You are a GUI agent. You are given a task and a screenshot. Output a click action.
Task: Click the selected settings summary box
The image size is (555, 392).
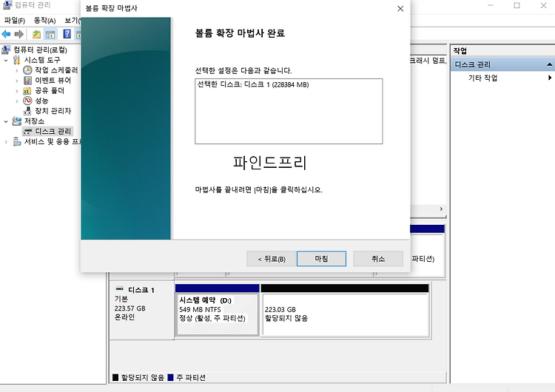click(x=289, y=112)
